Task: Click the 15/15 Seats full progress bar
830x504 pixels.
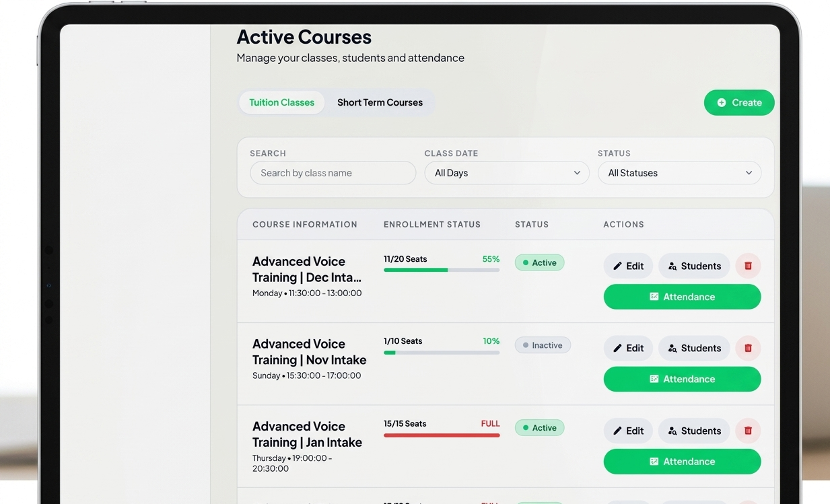Action: click(x=442, y=435)
